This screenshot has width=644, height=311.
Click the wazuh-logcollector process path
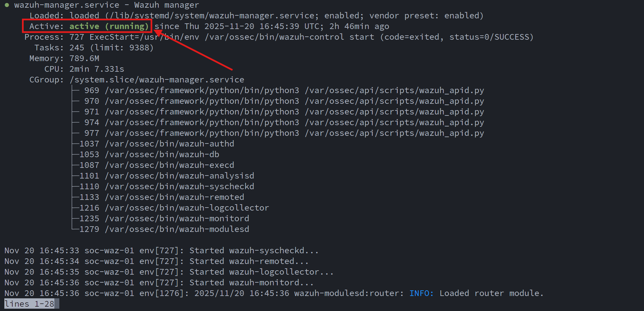187,208
